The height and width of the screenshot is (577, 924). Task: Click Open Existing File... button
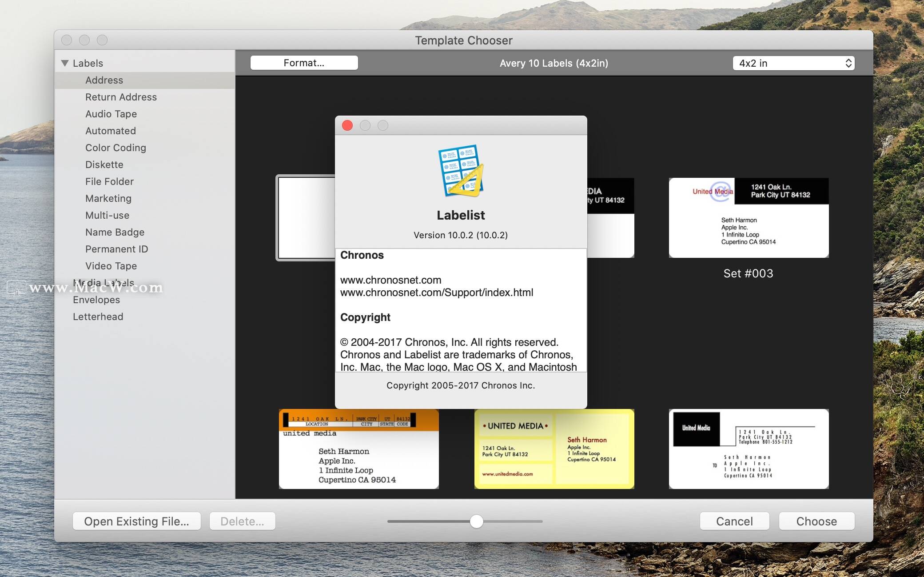136,521
